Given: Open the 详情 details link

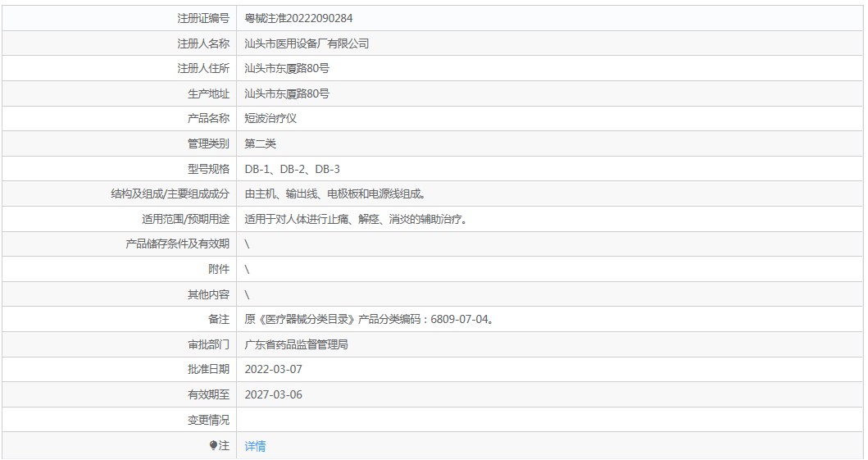Looking at the screenshot, I should coord(255,446).
